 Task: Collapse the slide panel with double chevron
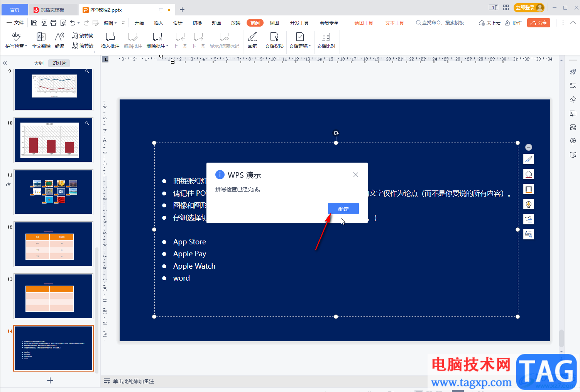pos(5,63)
